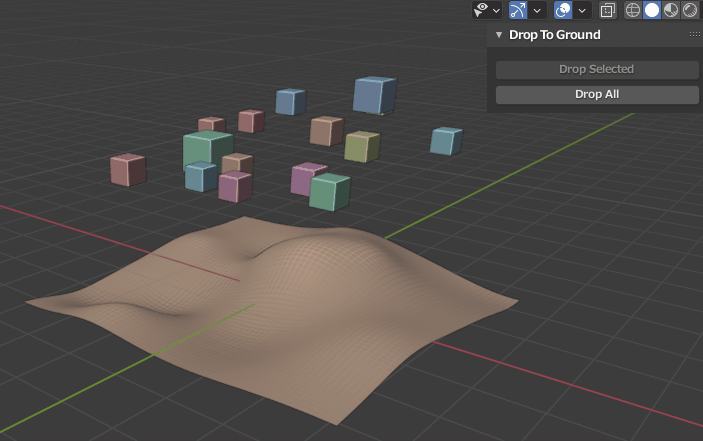Open the overlays options dropdown arrow
Image resolution: width=703 pixels, height=441 pixels.
[582, 10]
